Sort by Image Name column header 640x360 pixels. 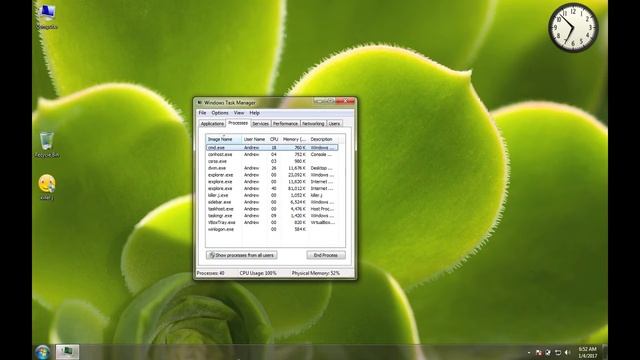[224, 139]
